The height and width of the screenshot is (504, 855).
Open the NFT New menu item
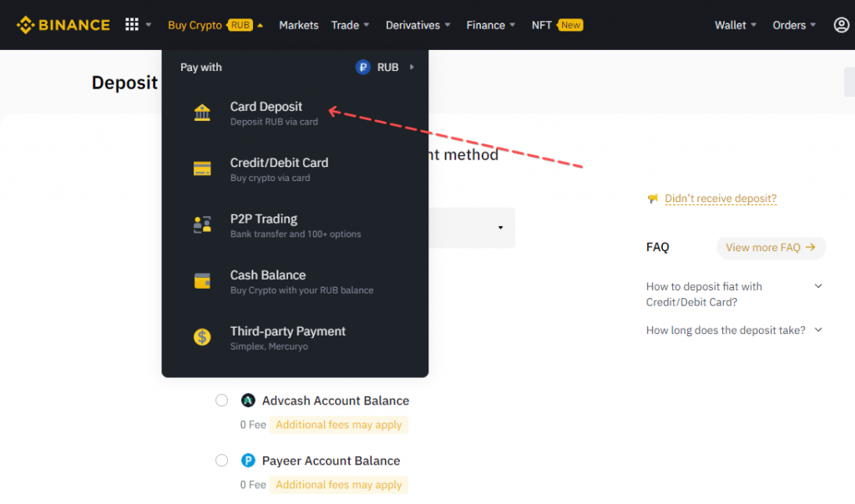coord(557,25)
